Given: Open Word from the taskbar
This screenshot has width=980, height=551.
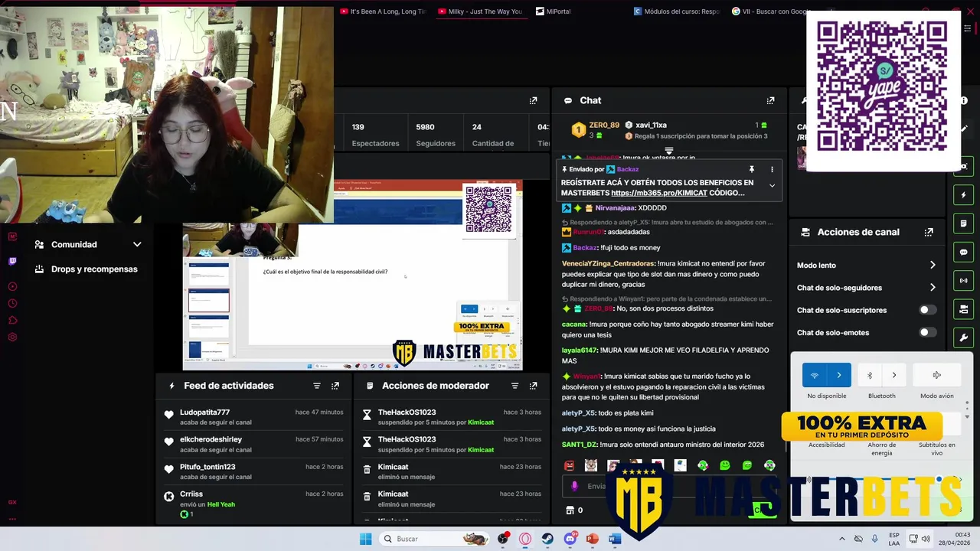Looking at the screenshot, I should [614, 539].
